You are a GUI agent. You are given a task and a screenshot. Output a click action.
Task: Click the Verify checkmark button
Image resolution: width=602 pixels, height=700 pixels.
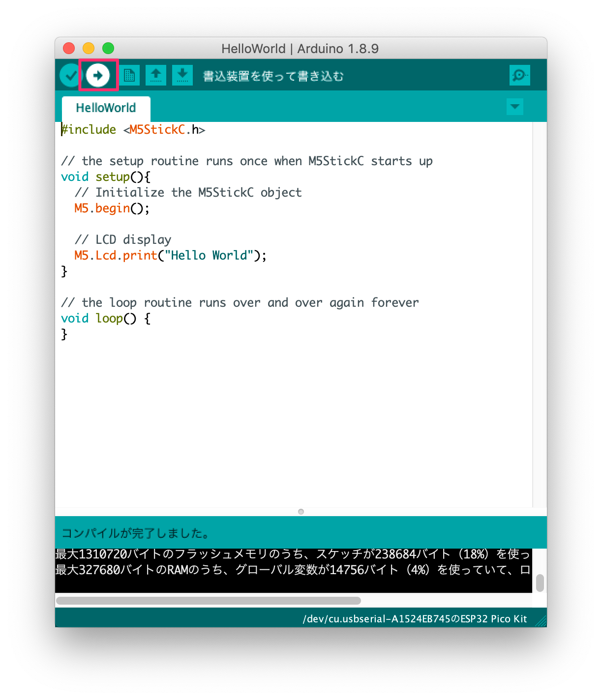click(x=71, y=76)
